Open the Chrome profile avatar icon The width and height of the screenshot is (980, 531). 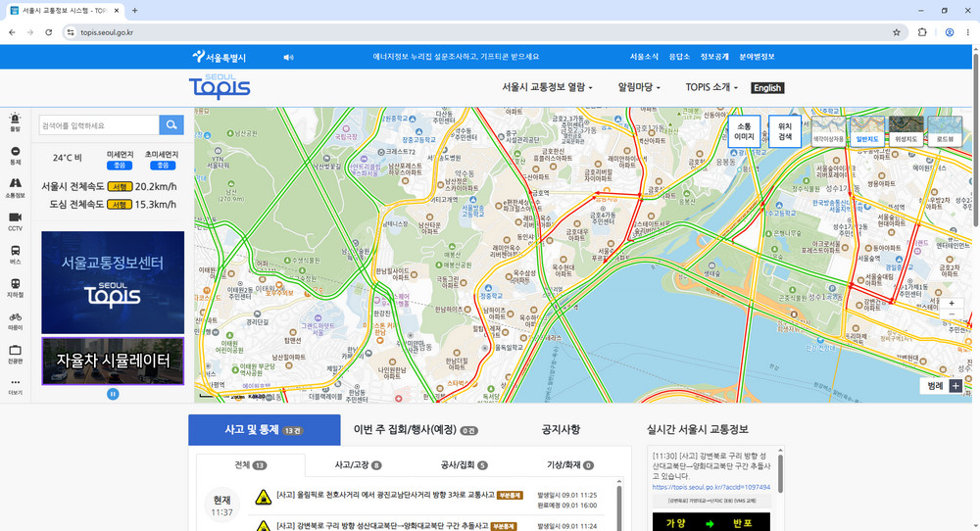(950, 32)
